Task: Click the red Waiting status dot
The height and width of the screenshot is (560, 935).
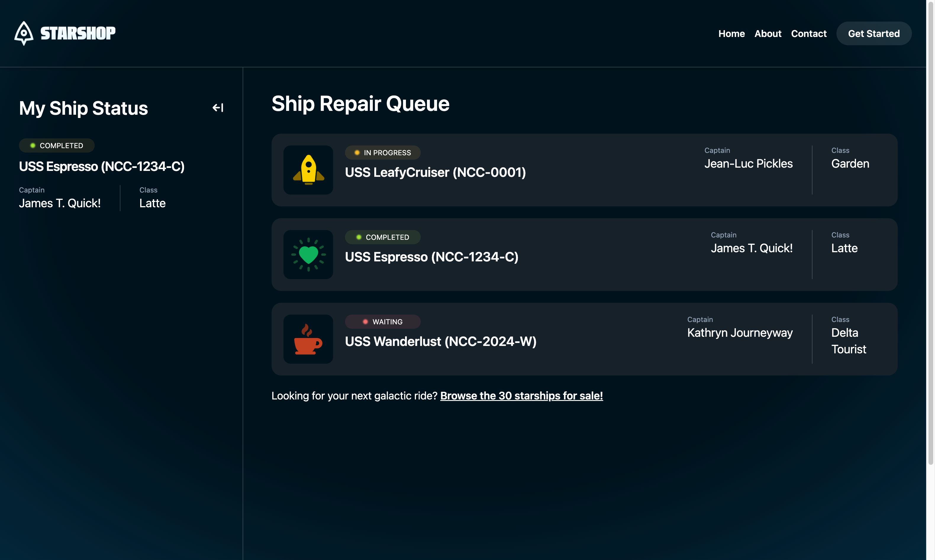Action: [365, 321]
